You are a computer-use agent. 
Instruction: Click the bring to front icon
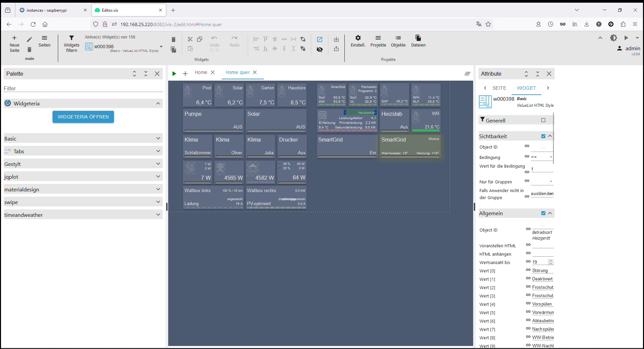coord(303,39)
